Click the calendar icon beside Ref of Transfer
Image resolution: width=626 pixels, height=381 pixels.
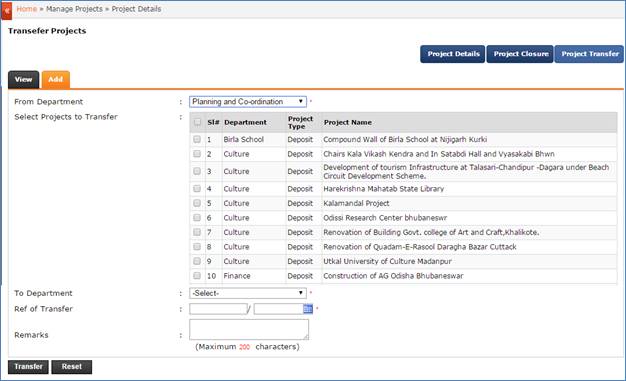click(308, 309)
